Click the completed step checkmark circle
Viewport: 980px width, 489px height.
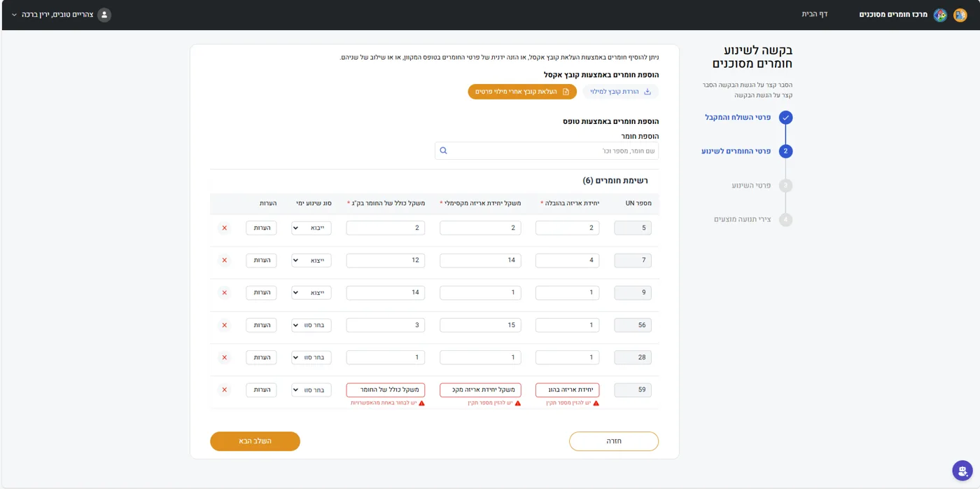point(785,118)
